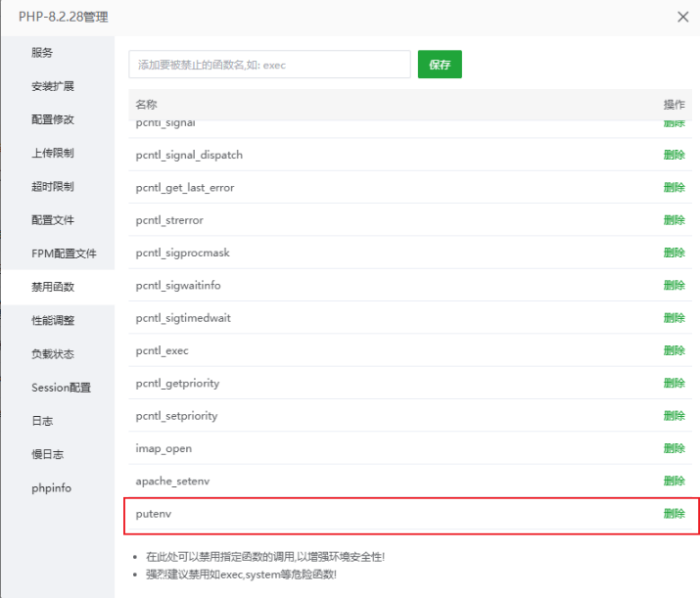Select the 禁用函数 sidebar tab
700x598 pixels.
pyautogui.click(x=53, y=287)
